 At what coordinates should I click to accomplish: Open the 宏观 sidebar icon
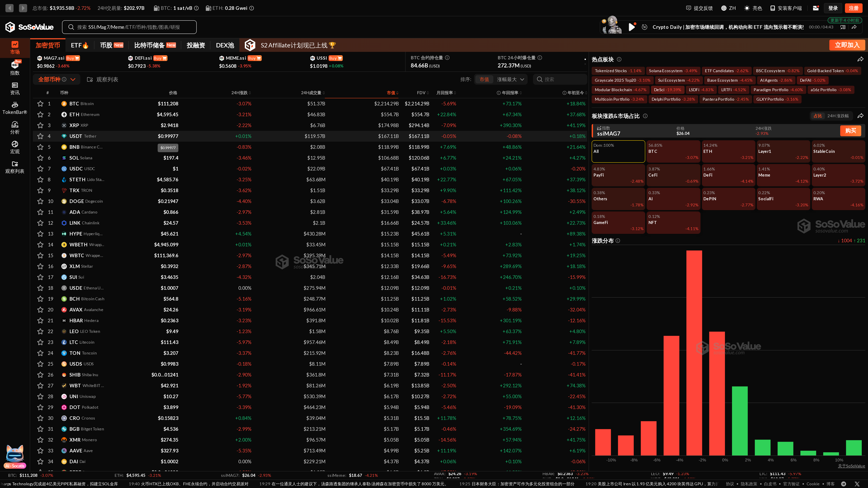[x=15, y=147]
